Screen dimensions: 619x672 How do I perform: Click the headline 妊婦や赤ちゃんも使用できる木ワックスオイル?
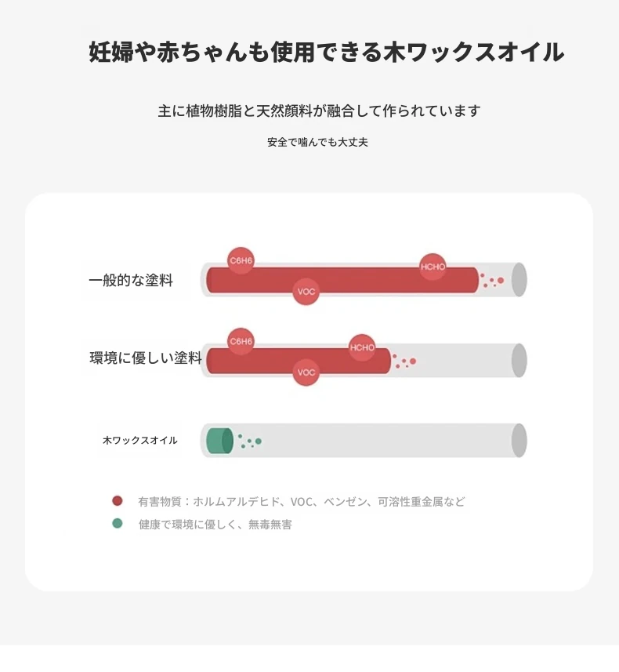326,53
